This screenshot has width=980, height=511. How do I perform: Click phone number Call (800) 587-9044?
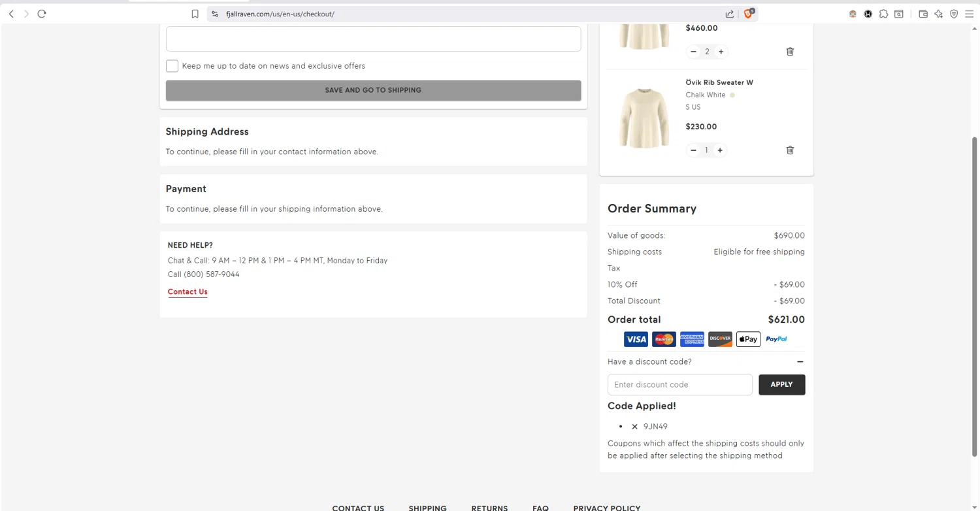click(x=203, y=274)
